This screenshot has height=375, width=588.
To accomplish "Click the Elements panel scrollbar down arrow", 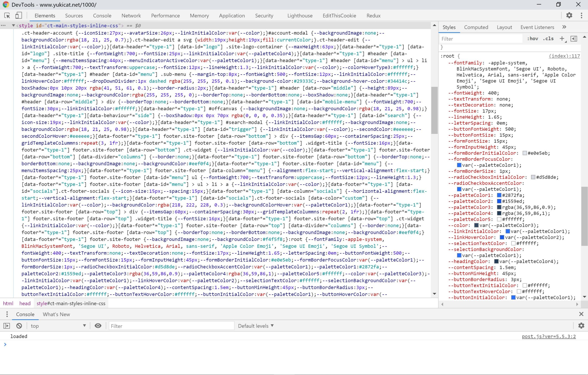I will (x=434, y=294).
